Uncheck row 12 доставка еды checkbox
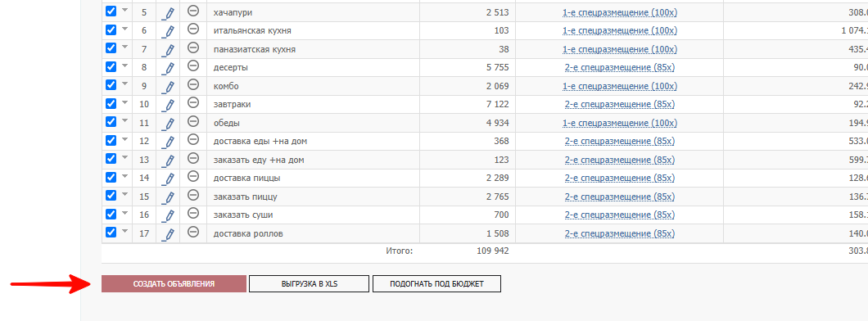This screenshot has height=321, width=868. (x=111, y=140)
